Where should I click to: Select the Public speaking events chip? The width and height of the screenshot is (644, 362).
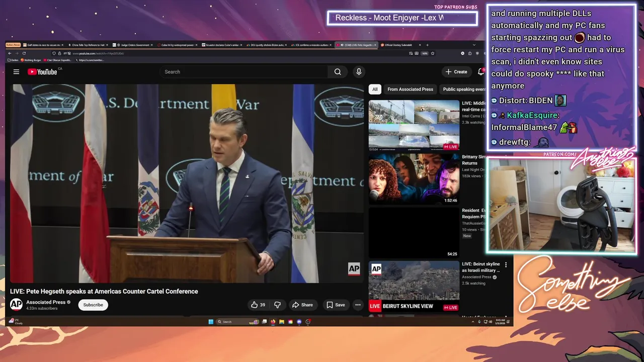pos(463,89)
